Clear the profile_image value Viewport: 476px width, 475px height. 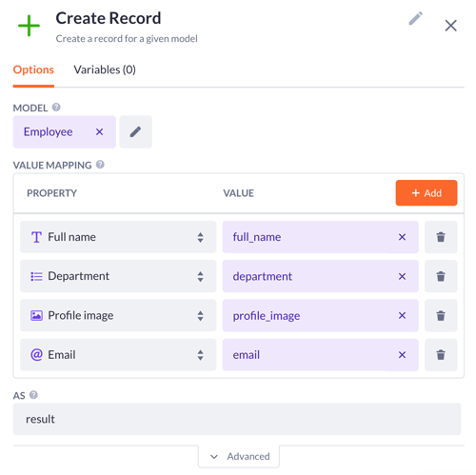pos(402,315)
